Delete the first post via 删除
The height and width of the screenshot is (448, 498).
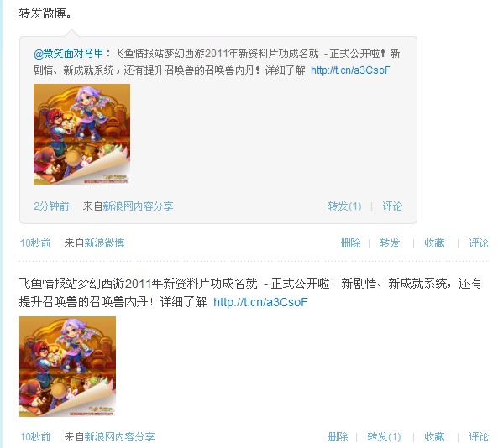(x=351, y=243)
